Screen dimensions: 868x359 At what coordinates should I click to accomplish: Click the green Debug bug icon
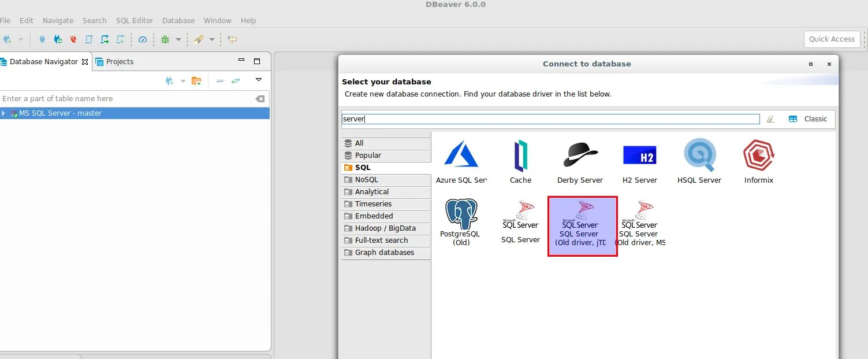(165, 39)
